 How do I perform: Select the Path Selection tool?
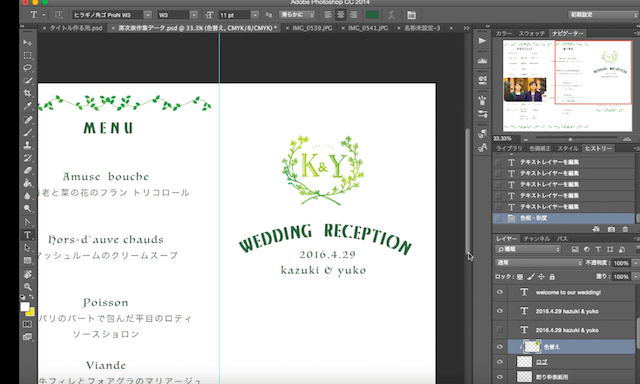pyautogui.click(x=27, y=248)
